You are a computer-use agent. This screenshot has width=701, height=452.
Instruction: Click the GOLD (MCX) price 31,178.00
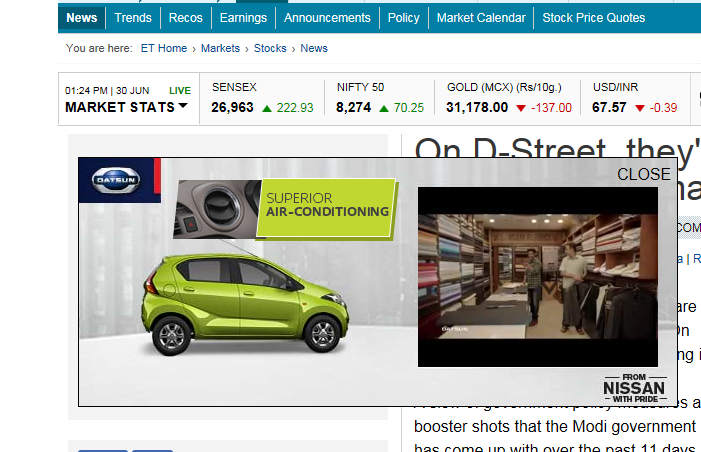[477, 107]
